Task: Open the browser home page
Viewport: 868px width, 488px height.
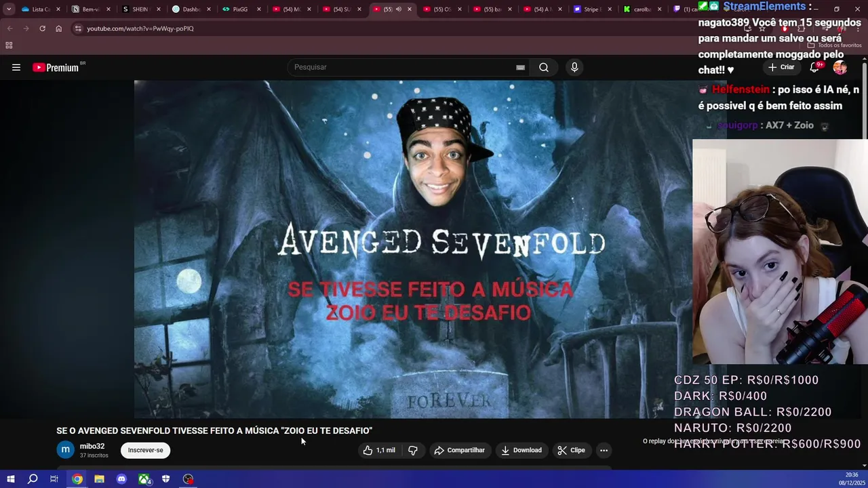Action: click(58, 28)
